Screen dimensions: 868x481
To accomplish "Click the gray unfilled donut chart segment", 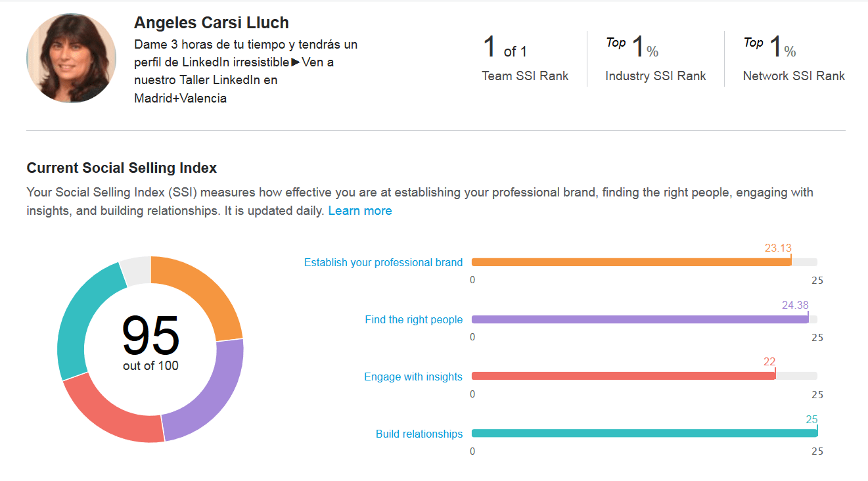I will tap(136, 271).
